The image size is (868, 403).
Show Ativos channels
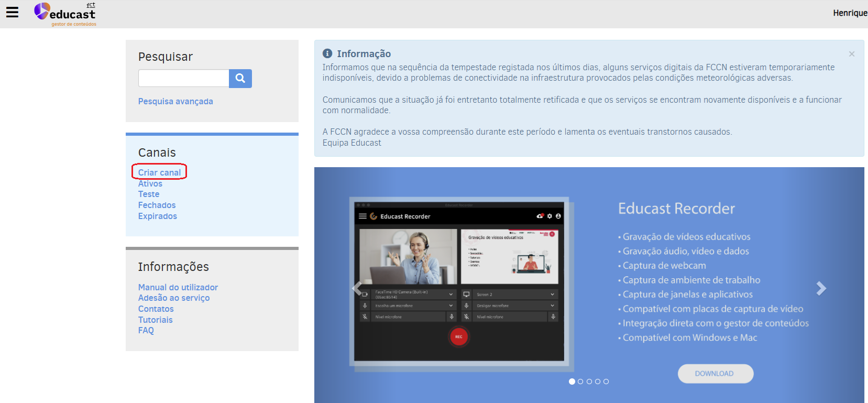point(150,183)
